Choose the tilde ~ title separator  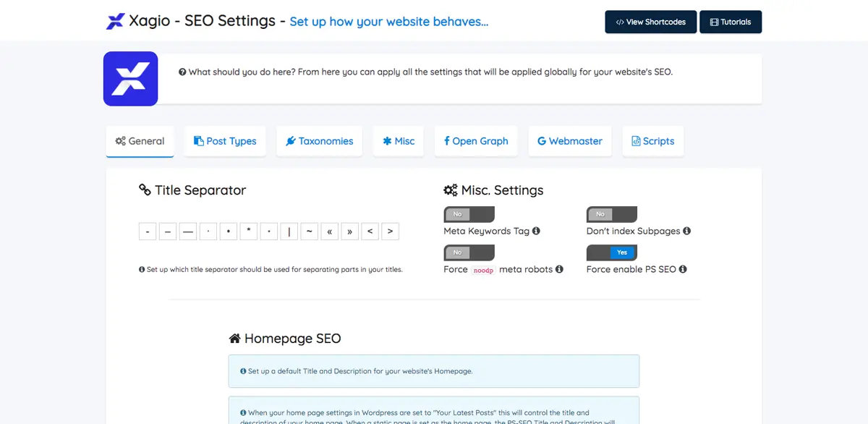pyautogui.click(x=310, y=232)
